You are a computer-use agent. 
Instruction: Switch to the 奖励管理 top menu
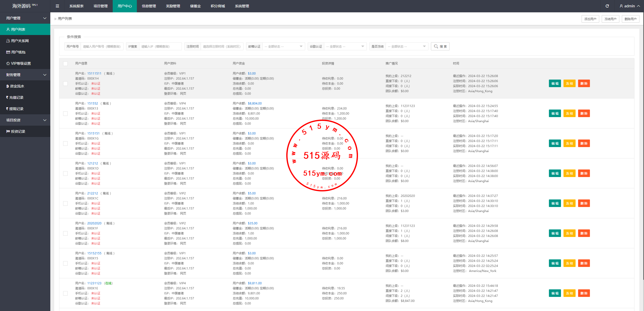173,6
